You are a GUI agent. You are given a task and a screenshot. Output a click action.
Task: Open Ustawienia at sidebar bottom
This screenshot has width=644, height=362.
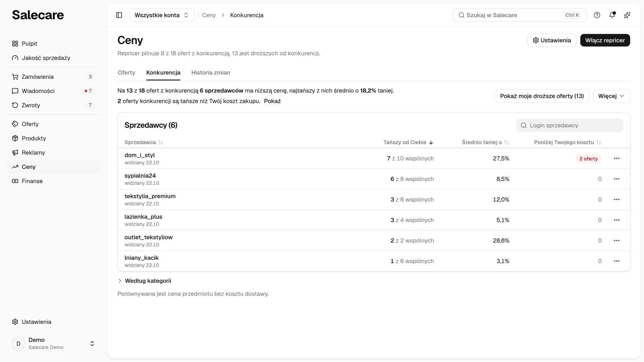(x=54, y=322)
